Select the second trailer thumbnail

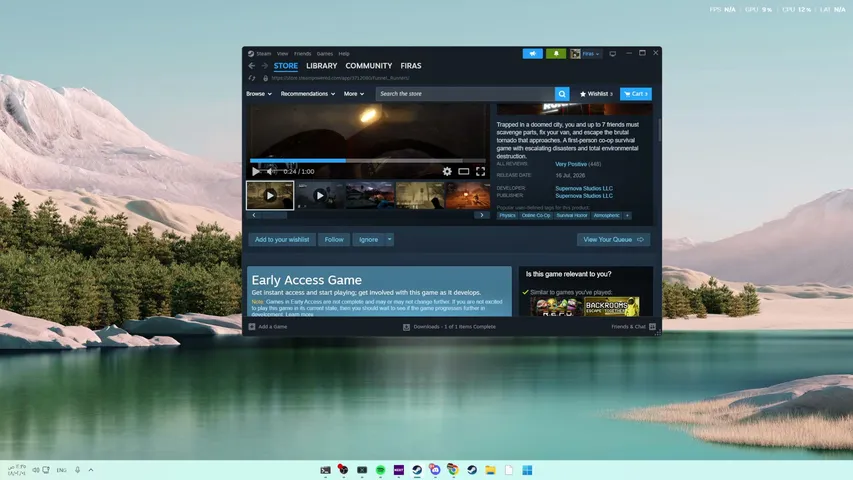[320, 195]
